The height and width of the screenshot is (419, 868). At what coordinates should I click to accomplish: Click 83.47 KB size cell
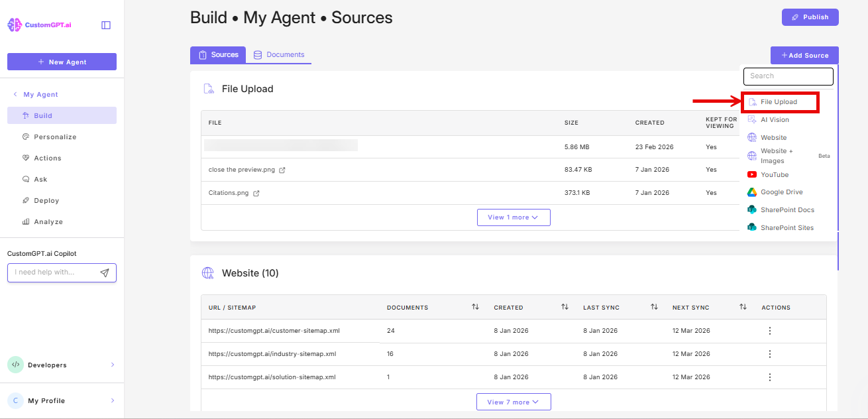pos(578,170)
